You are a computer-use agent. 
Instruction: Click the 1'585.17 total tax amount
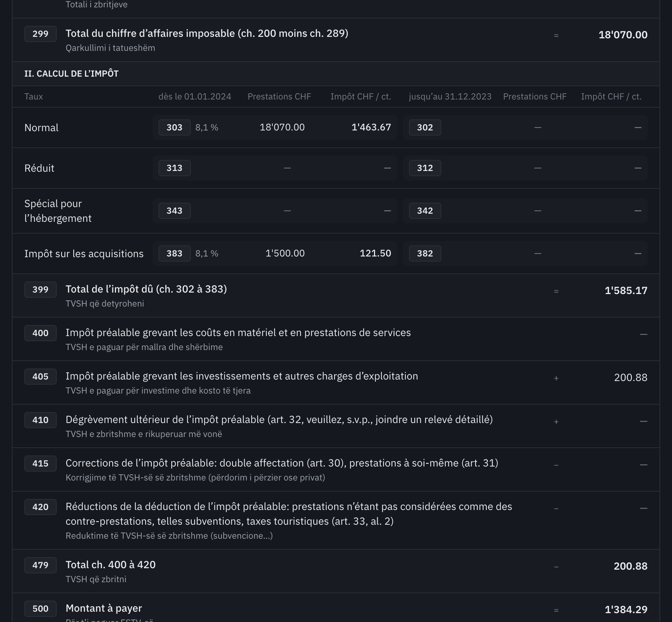click(626, 290)
